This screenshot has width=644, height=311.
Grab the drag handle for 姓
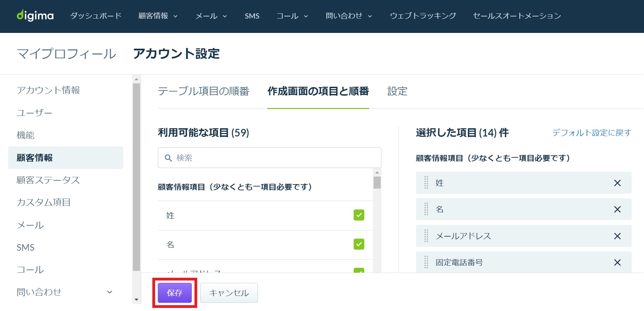tap(426, 183)
